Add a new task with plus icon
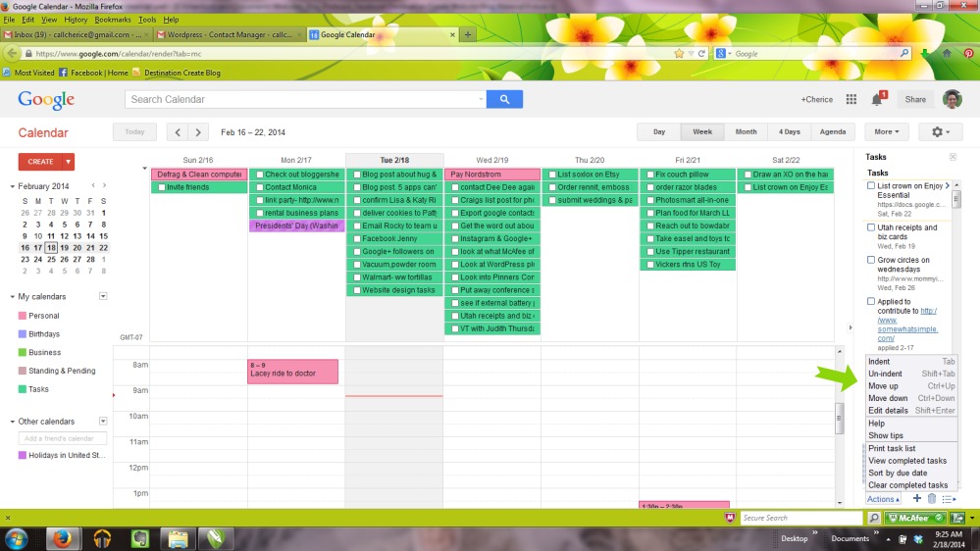This screenshot has width=980, height=551. (917, 498)
